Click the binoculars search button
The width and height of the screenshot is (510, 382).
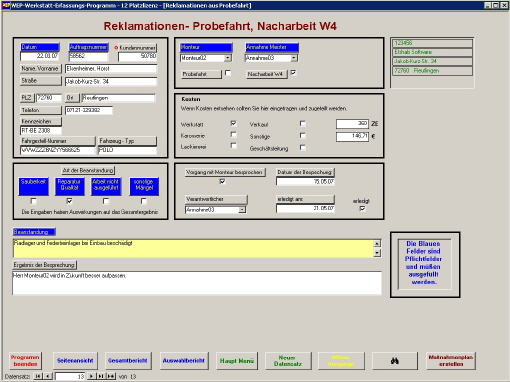[395, 361]
